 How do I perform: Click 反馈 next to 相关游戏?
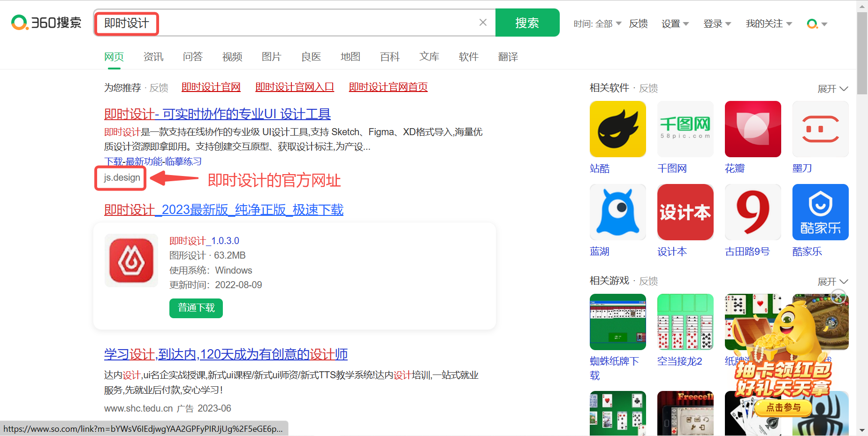[648, 281]
